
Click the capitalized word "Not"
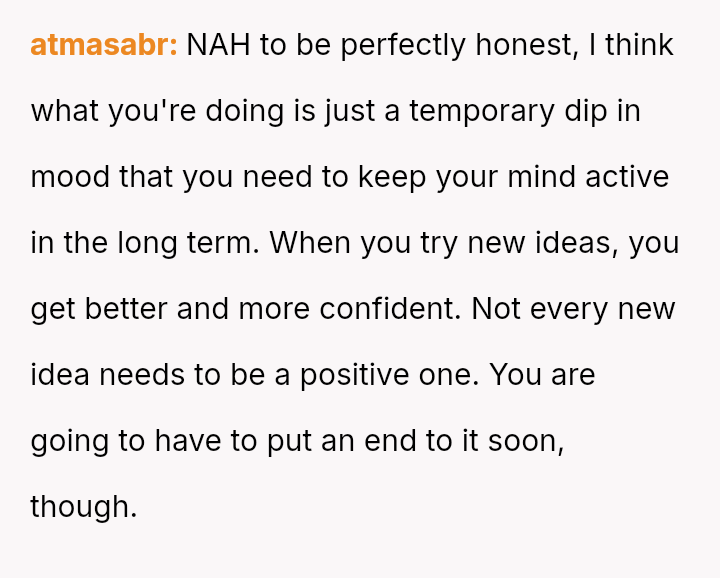pos(497,309)
